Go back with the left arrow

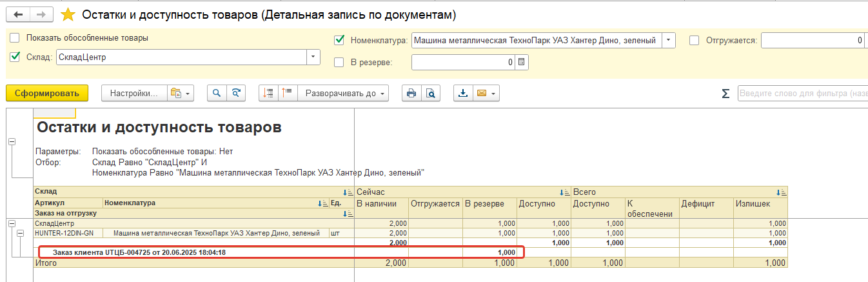point(18,14)
